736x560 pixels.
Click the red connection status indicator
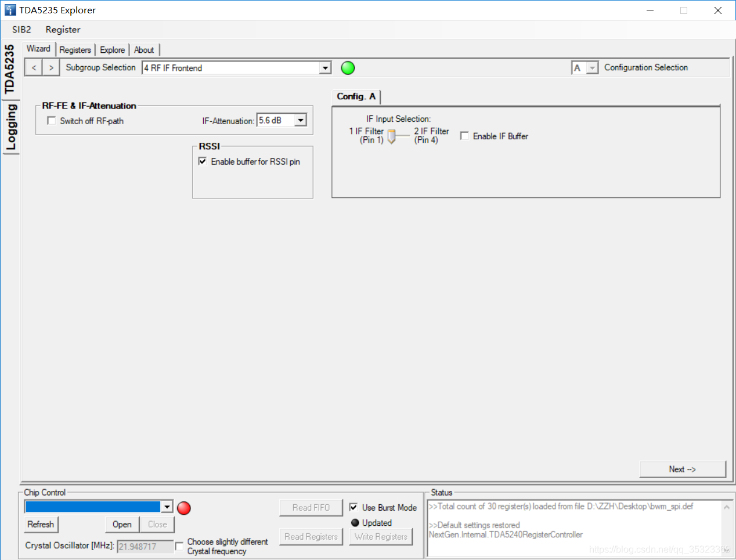pos(184,508)
